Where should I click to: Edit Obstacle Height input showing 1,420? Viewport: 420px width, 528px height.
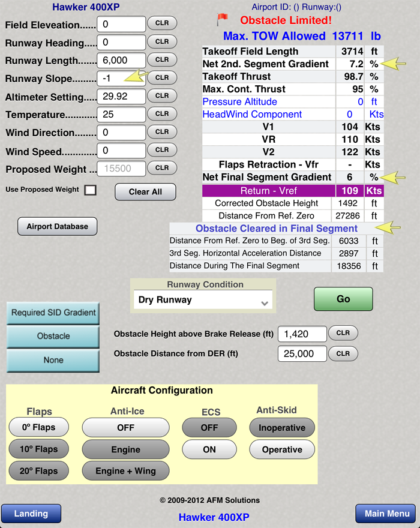pos(302,334)
